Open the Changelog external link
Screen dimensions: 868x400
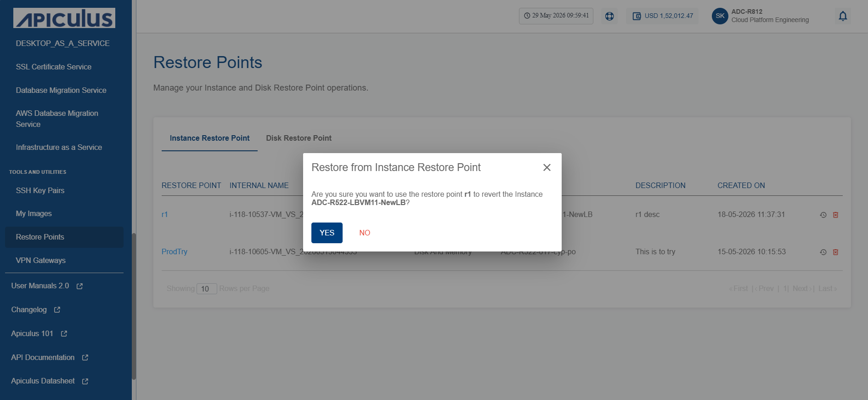36,310
